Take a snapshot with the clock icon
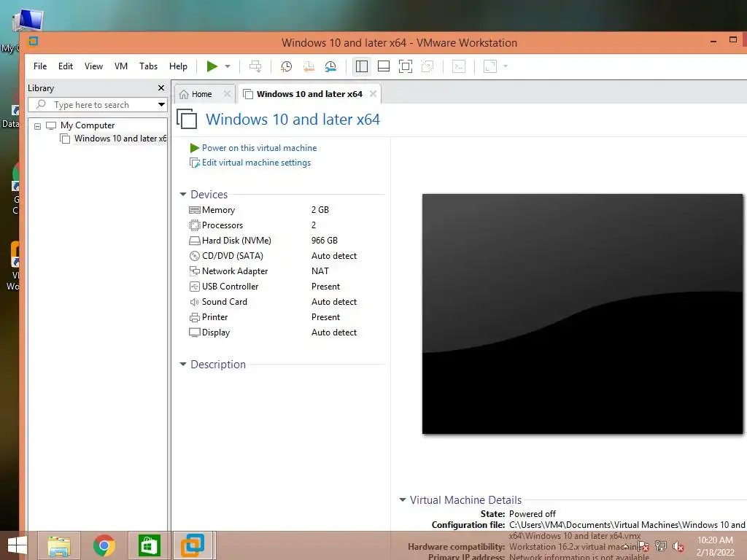The image size is (747, 560). pos(286,66)
